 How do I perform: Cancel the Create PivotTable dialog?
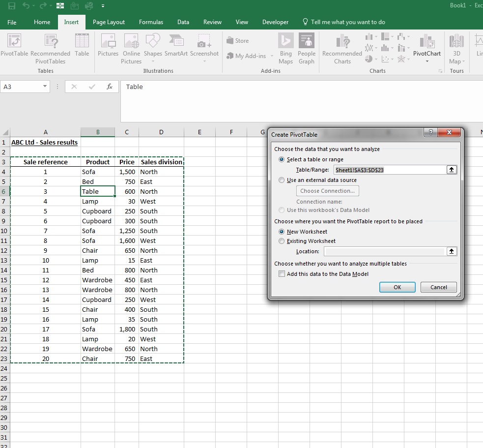tap(439, 287)
